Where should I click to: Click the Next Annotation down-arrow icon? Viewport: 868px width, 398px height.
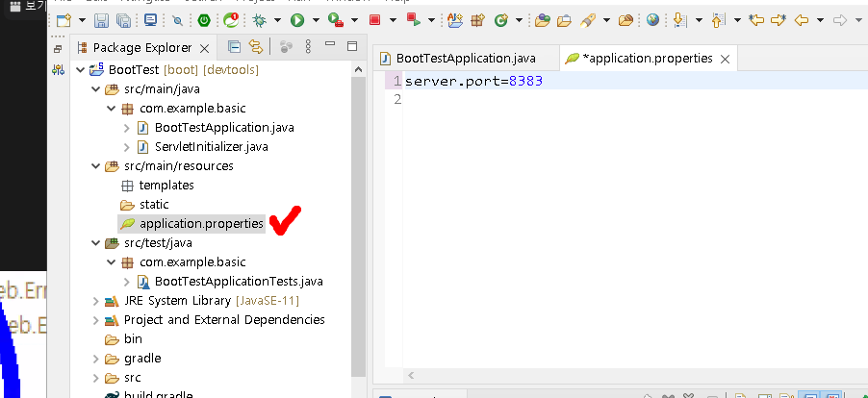(x=680, y=20)
